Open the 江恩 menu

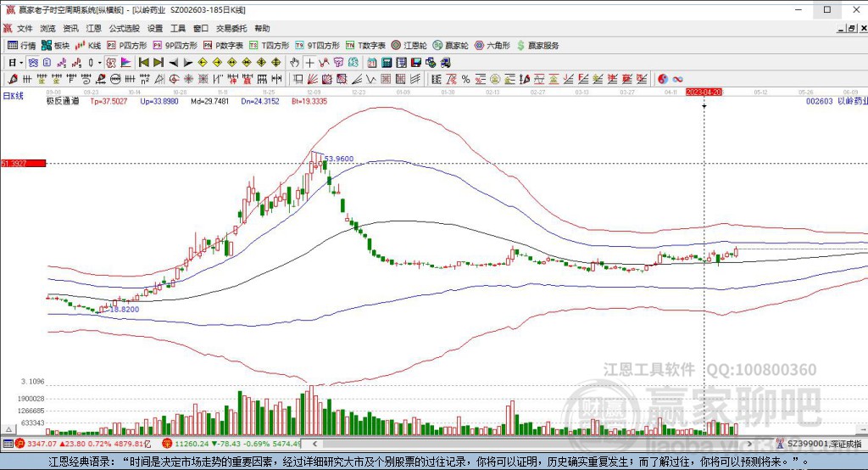tap(93, 28)
